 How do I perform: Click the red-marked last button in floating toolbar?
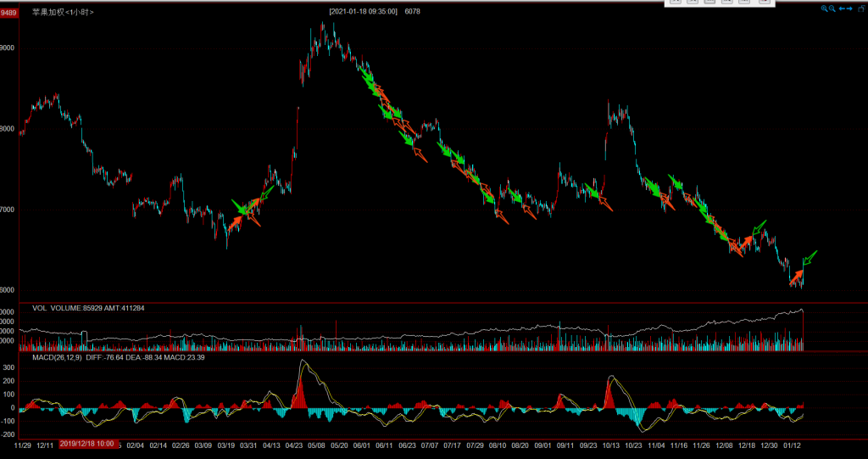[764, 3]
